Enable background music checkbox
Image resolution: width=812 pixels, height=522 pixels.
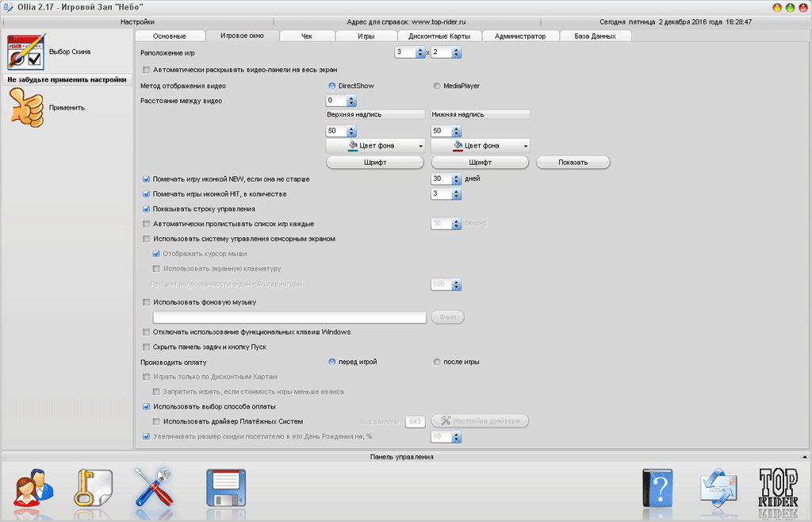tap(146, 302)
